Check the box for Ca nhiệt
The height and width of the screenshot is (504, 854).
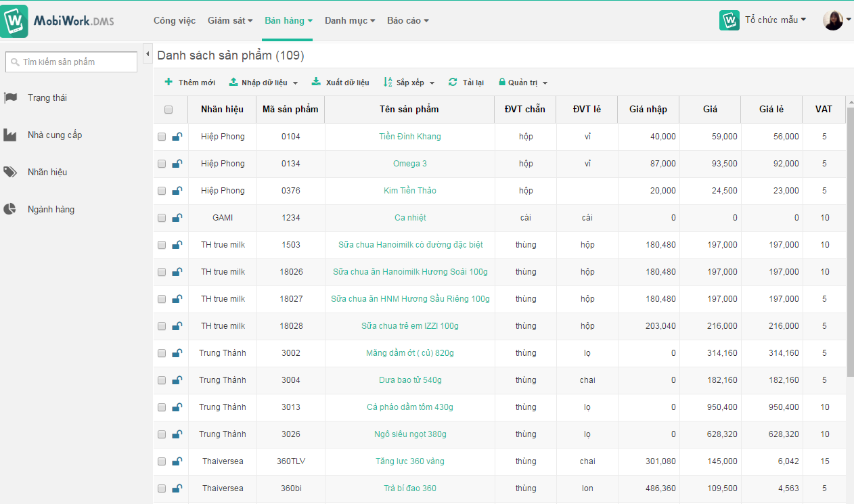162,218
